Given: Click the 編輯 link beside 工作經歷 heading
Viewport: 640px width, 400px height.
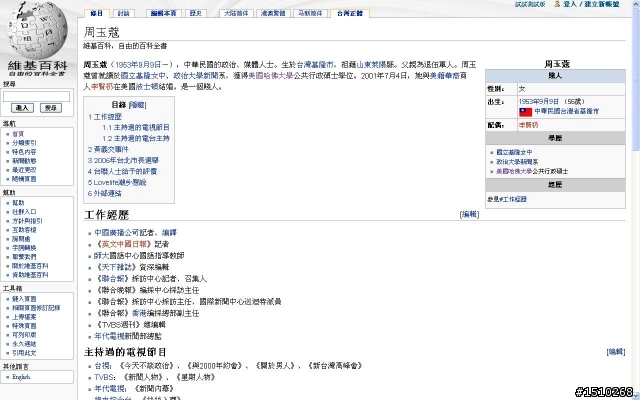Looking at the screenshot, I should pos(469,214).
